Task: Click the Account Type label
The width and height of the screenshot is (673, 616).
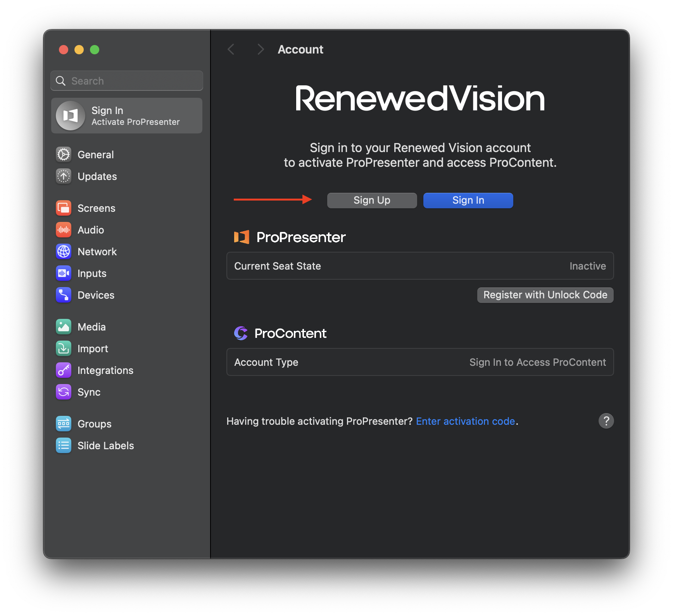Action: [x=266, y=362]
